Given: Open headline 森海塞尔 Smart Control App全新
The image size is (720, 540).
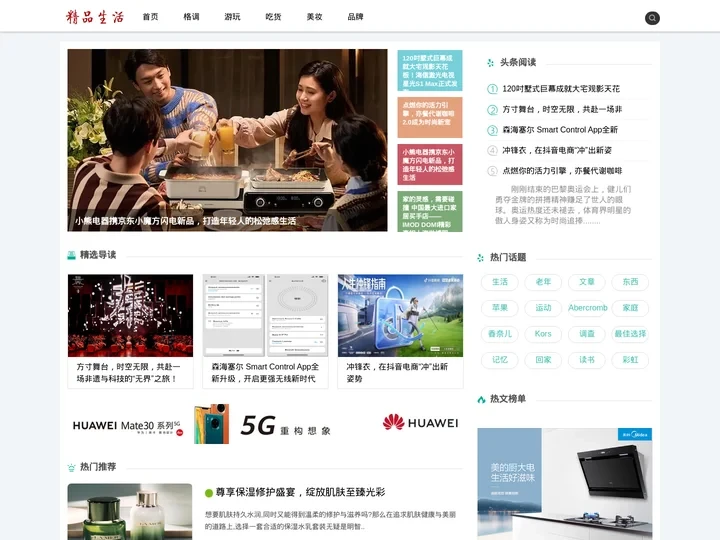Looking at the screenshot, I should (x=560, y=129).
